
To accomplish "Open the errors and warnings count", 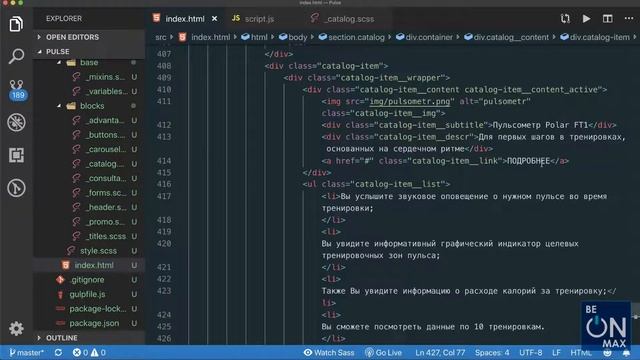I will (89, 352).
